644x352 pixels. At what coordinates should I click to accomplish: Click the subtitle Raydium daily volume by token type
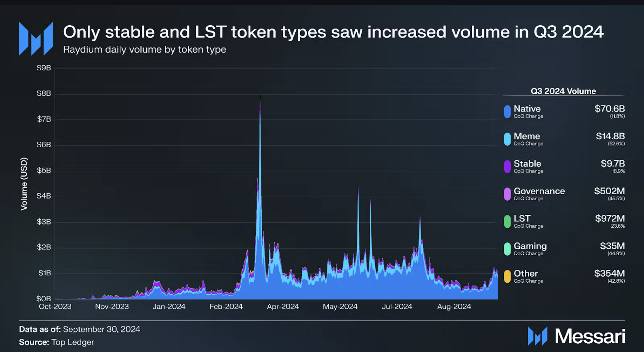click(145, 49)
